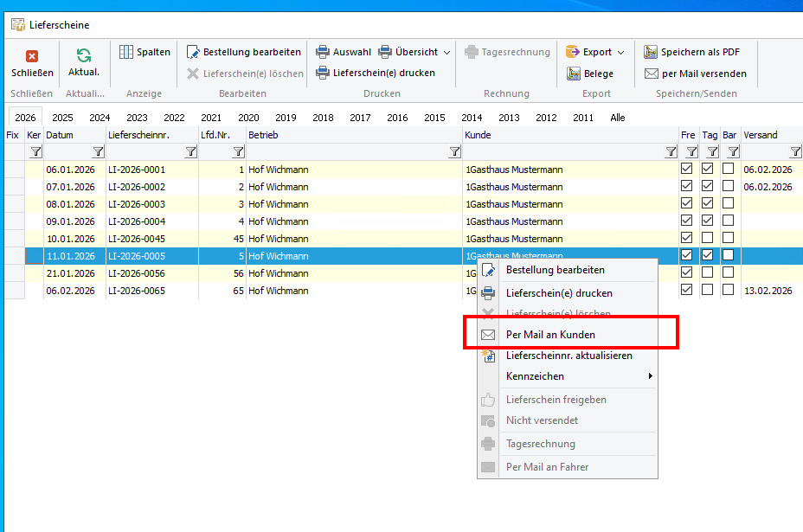The image size is (803, 532).
Task: Show all years with the Alle tab
Action: [617, 118]
